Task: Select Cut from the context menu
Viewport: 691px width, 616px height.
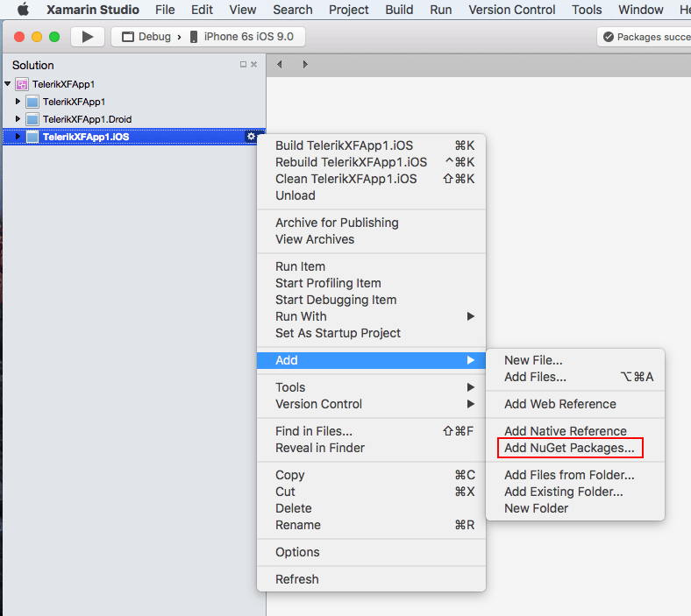Action: click(x=371, y=492)
